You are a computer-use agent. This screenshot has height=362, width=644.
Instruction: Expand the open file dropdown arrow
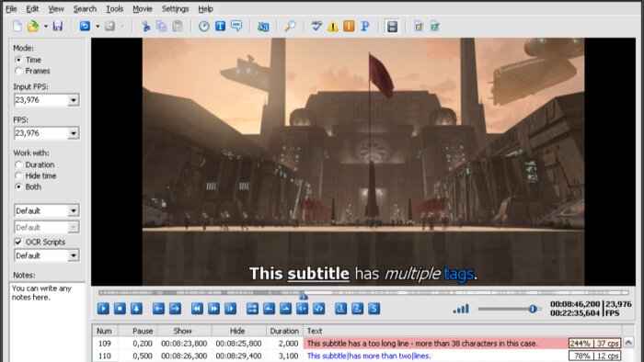coord(46,27)
